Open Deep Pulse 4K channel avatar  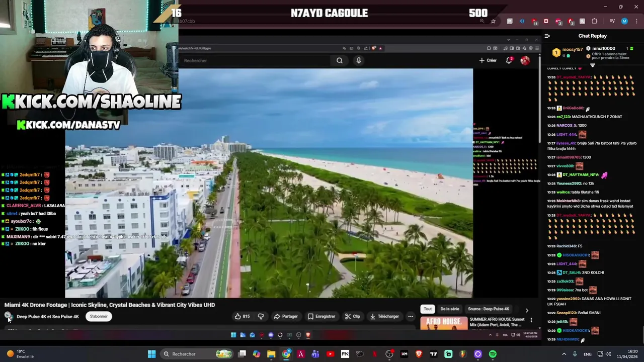(8, 316)
